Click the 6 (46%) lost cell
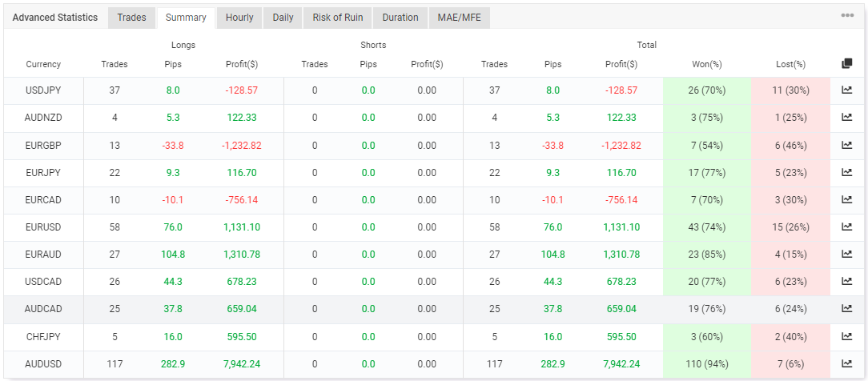The height and width of the screenshot is (381, 868). (790, 146)
